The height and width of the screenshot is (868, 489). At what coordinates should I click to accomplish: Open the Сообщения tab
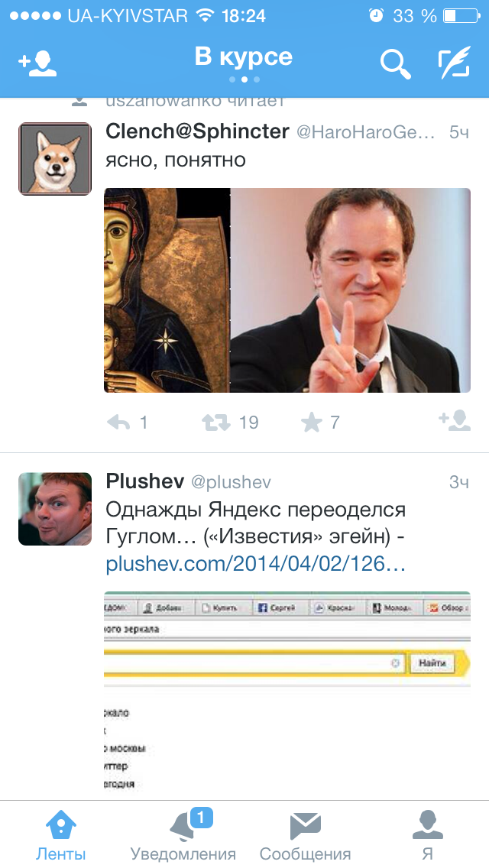pos(305,834)
